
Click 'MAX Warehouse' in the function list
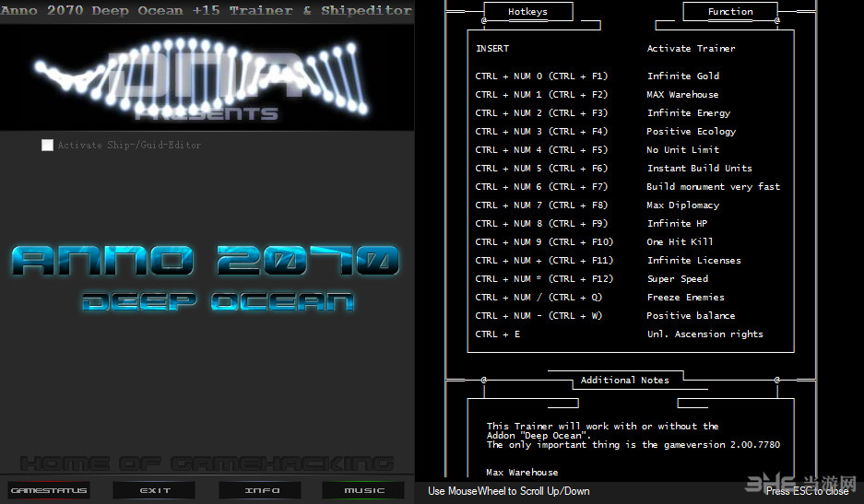(x=682, y=95)
